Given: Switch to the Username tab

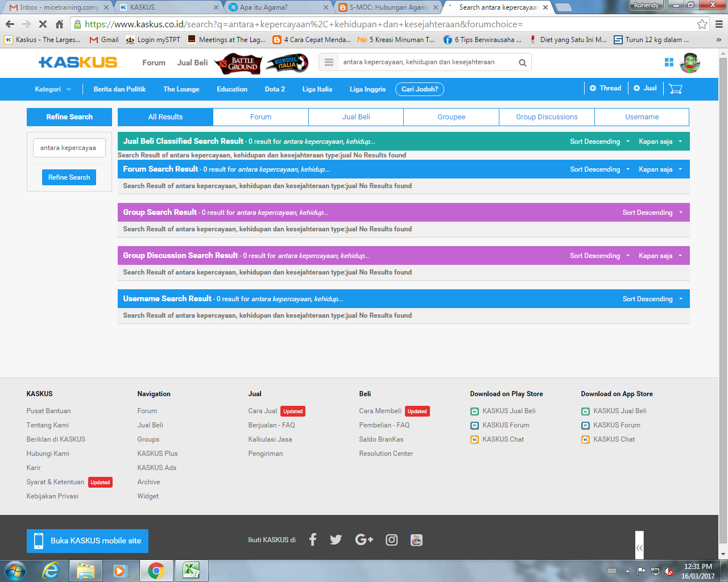Looking at the screenshot, I should pos(642,117).
